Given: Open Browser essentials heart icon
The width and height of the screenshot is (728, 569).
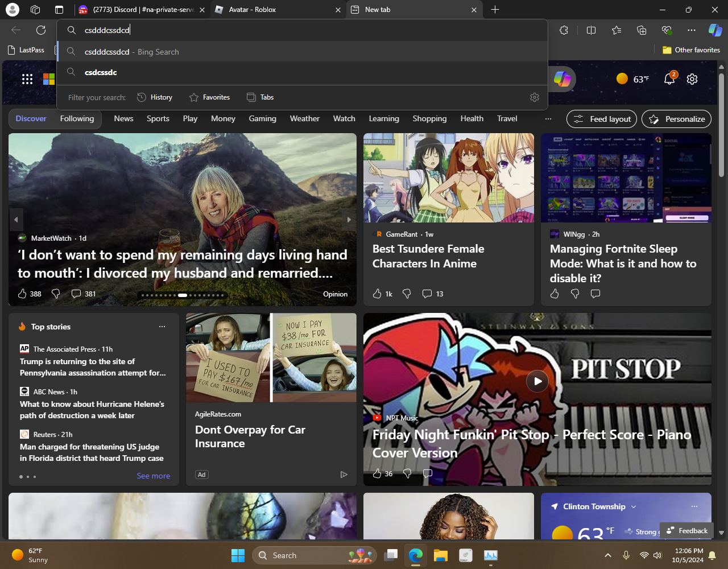Looking at the screenshot, I should click(667, 30).
